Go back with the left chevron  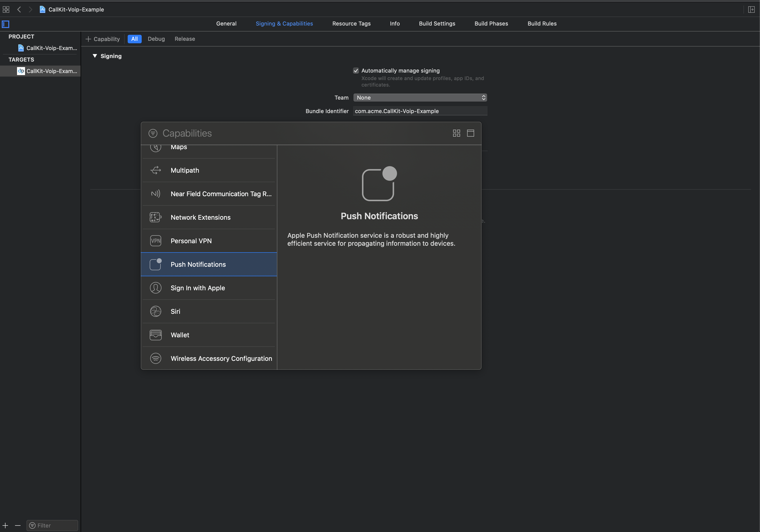click(19, 10)
